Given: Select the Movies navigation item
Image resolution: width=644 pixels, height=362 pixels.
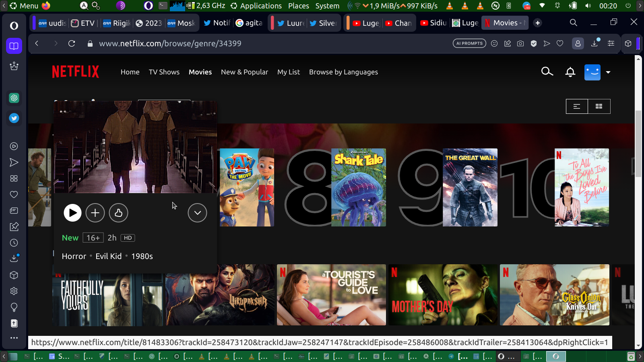Looking at the screenshot, I should (200, 72).
